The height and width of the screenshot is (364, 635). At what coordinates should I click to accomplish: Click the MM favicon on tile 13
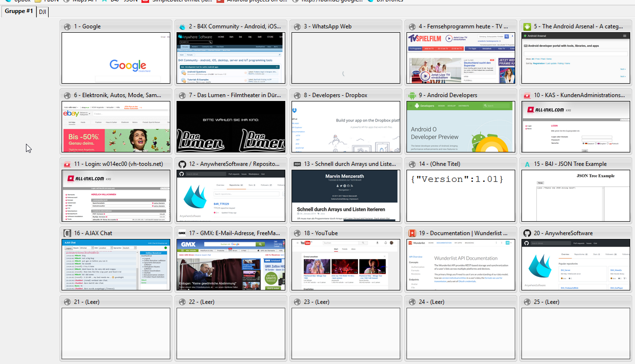[297, 164]
